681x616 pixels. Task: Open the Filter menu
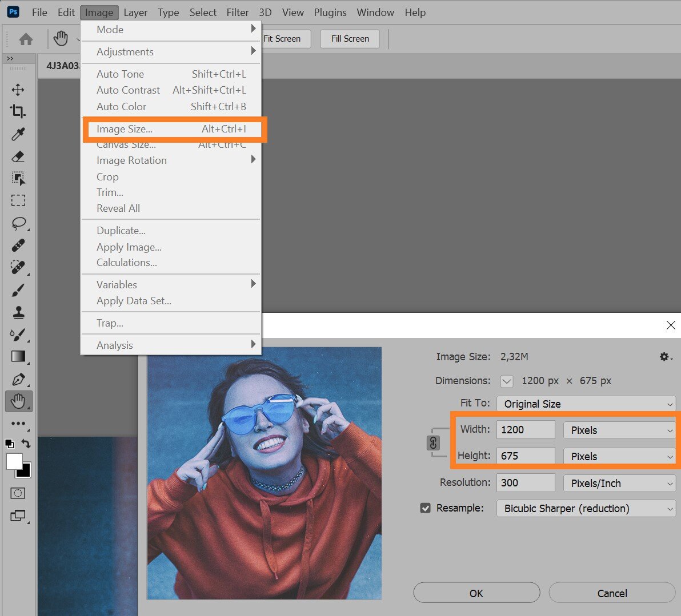click(238, 13)
